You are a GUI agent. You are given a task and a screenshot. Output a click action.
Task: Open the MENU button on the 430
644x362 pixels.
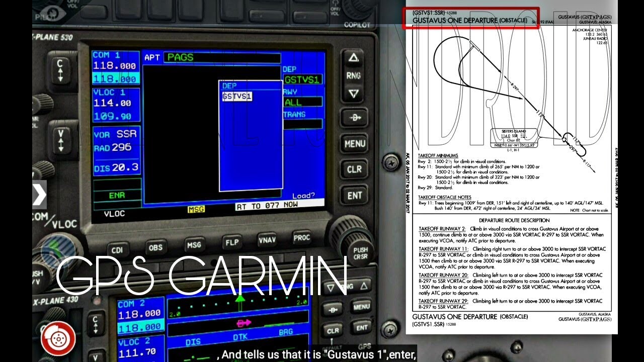point(362,307)
